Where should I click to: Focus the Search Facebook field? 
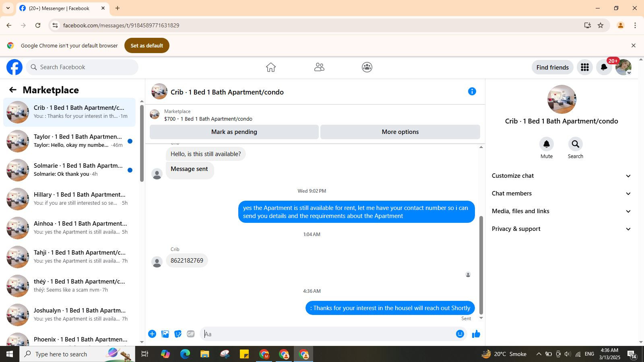pos(82,67)
